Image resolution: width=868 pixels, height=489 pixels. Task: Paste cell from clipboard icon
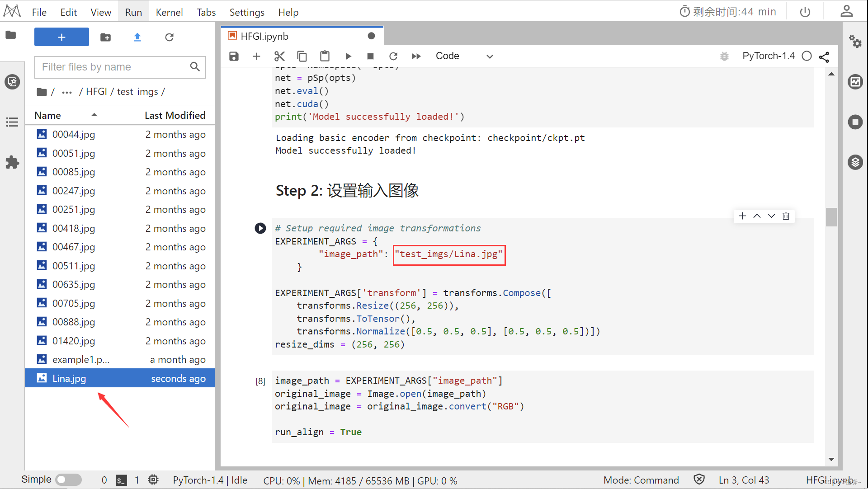325,56
